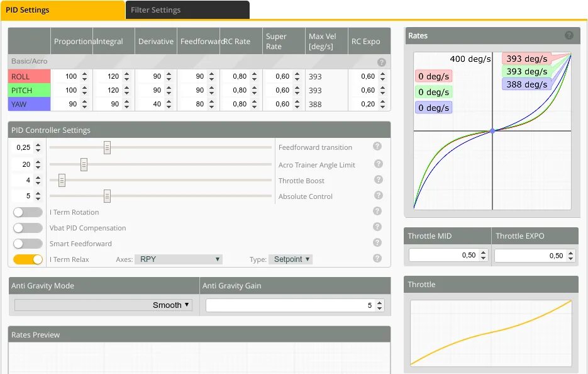Open help icon for Acro Trainer Angle Limit

(x=379, y=164)
